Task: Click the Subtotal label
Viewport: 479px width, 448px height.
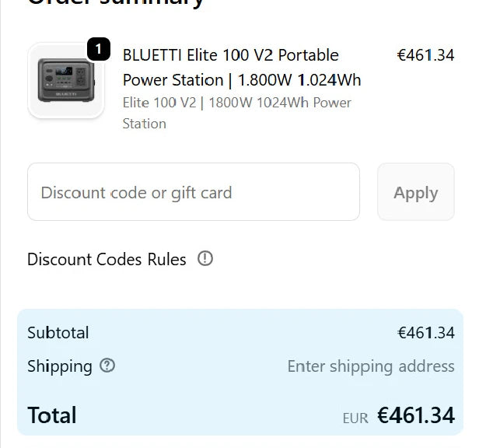Action: click(58, 333)
